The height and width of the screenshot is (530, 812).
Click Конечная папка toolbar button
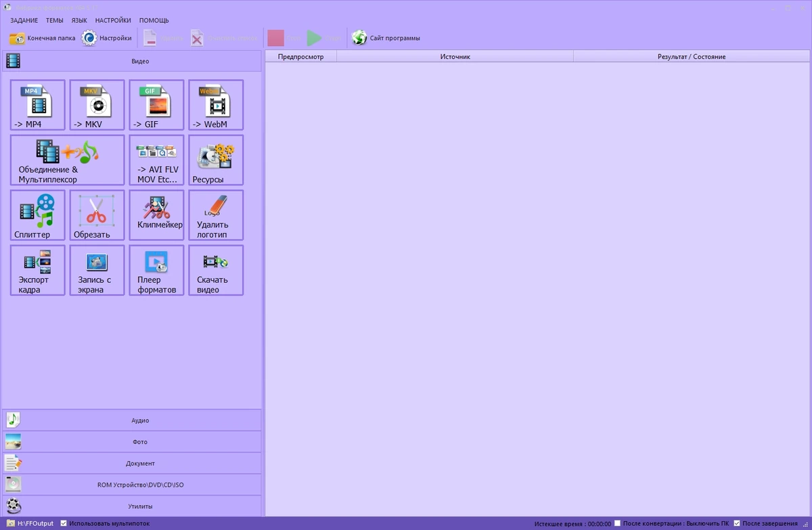coord(43,38)
